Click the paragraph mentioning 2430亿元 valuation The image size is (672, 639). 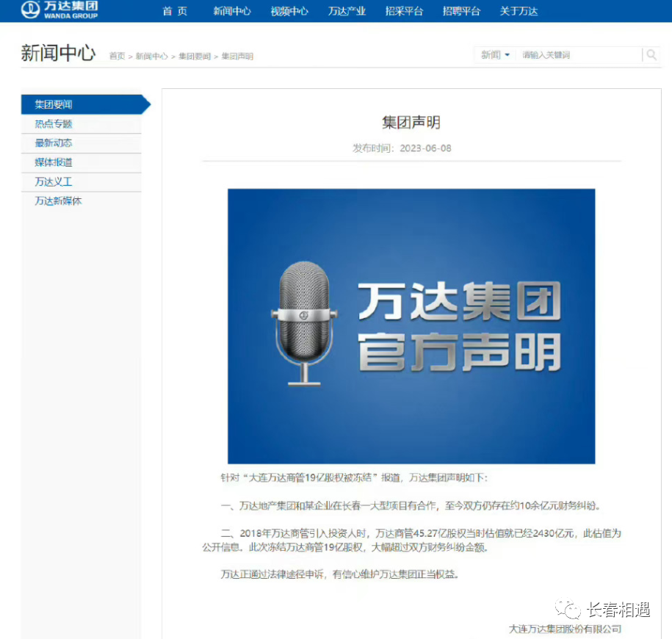[x=411, y=541]
